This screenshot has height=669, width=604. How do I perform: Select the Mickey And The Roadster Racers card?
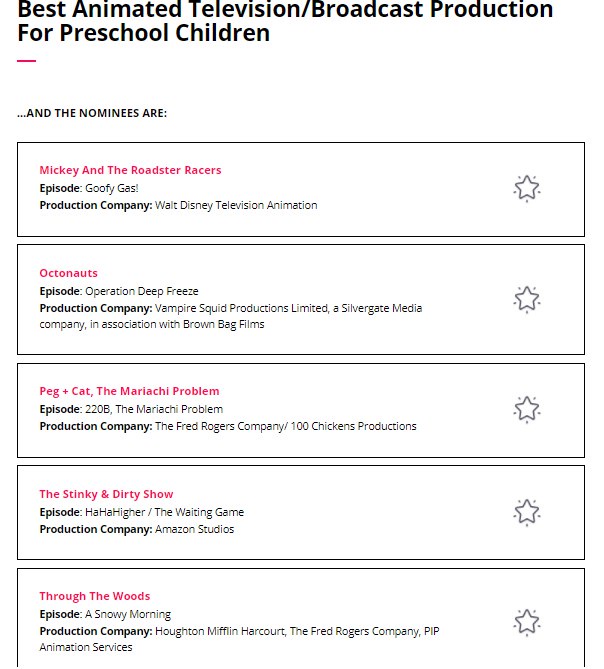tap(301, 189)
